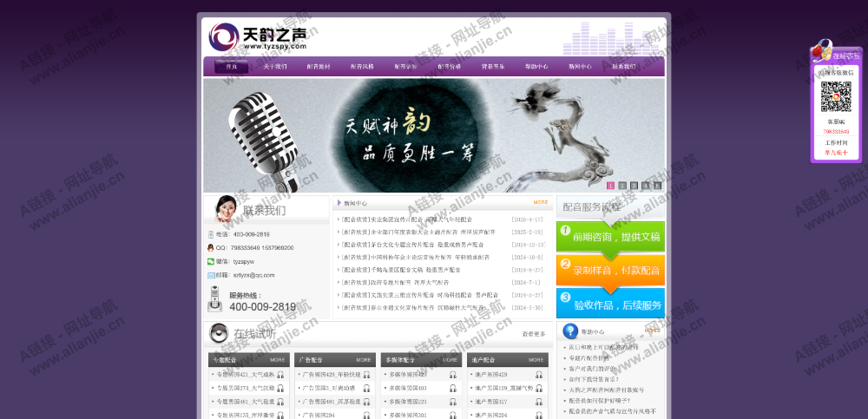Click headphone icon next to 地产男国429

point(539,375)
